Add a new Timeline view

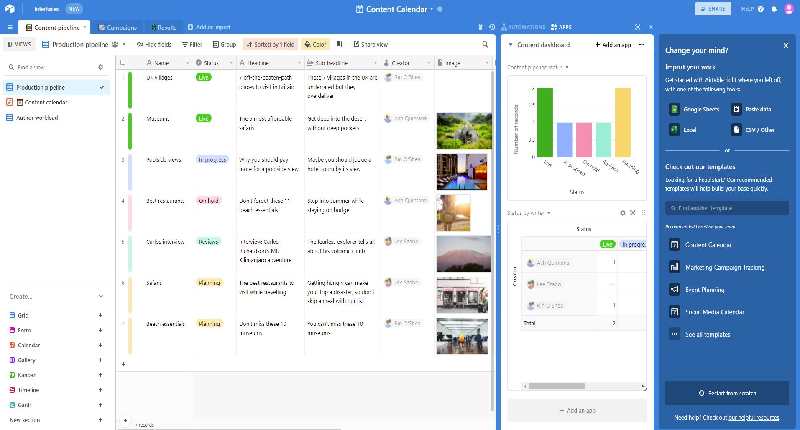click(x=100, y=390)
